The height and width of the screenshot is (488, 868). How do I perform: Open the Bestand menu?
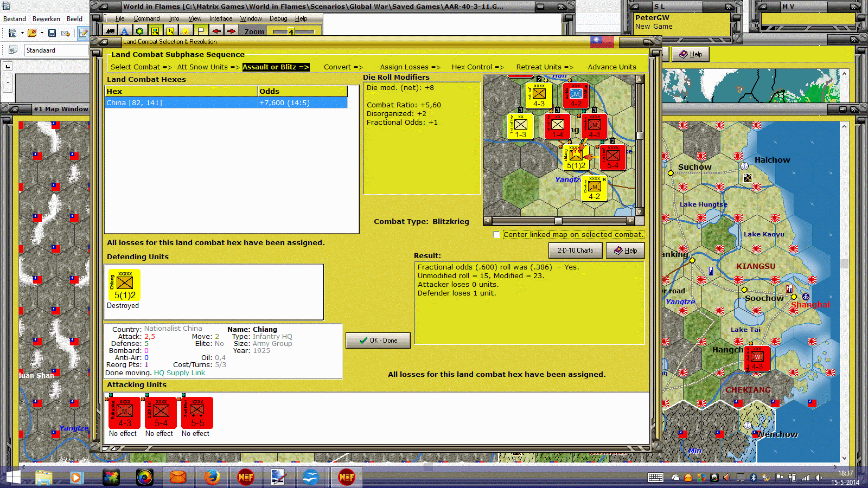(x=15, y=19)
